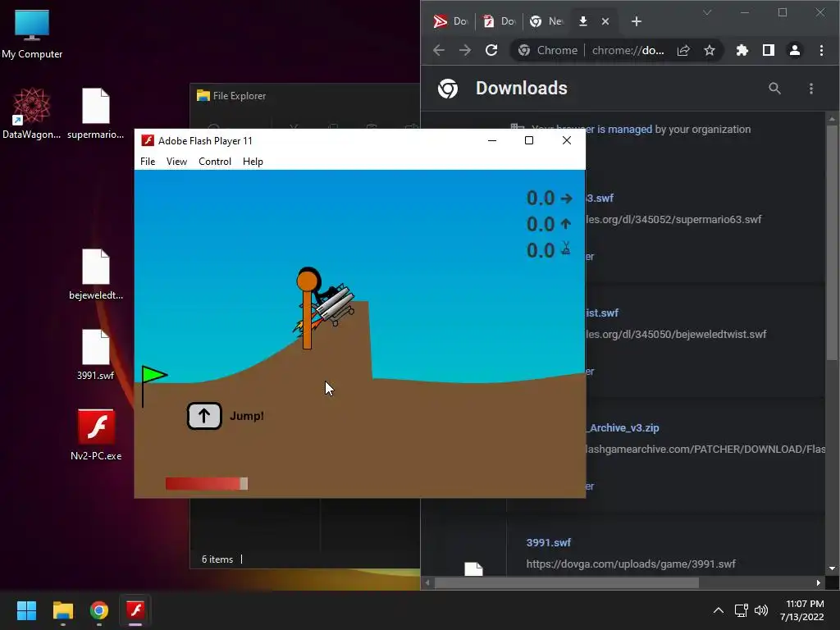Open the network tray icon

pos(742,610)
